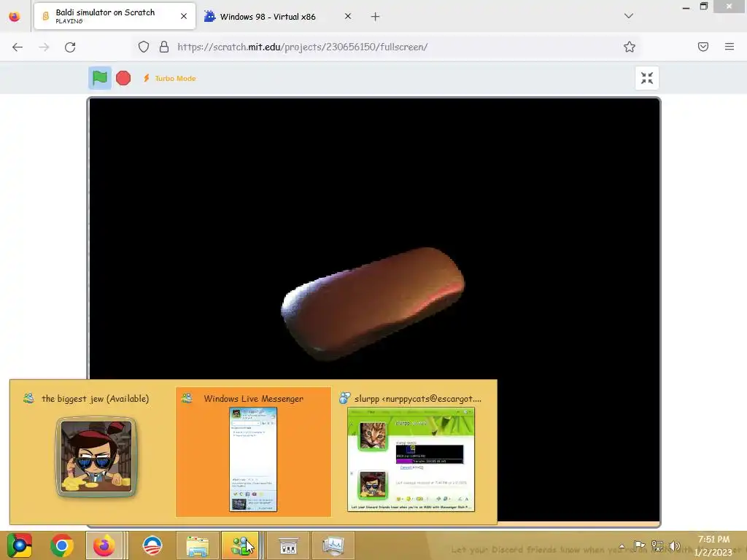
Task: Switch to Windows 98 Virtual x86 tab
Action: [267, 17]
